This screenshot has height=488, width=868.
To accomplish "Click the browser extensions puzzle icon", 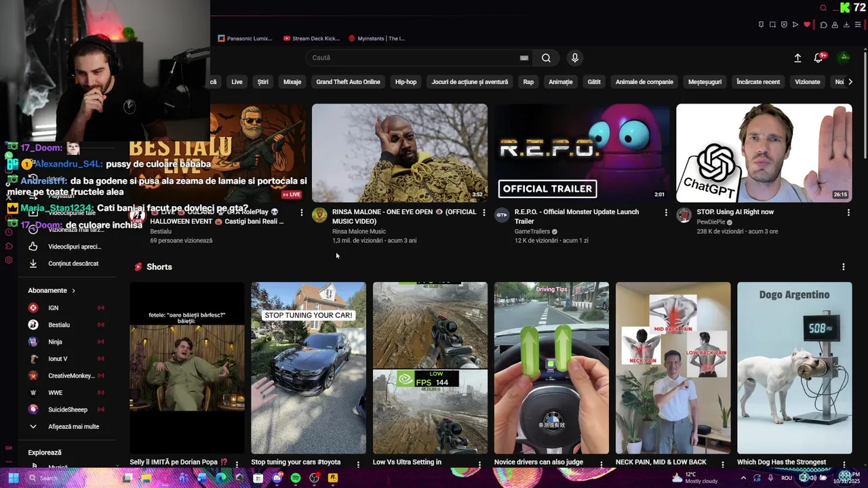I will [823, 24].
